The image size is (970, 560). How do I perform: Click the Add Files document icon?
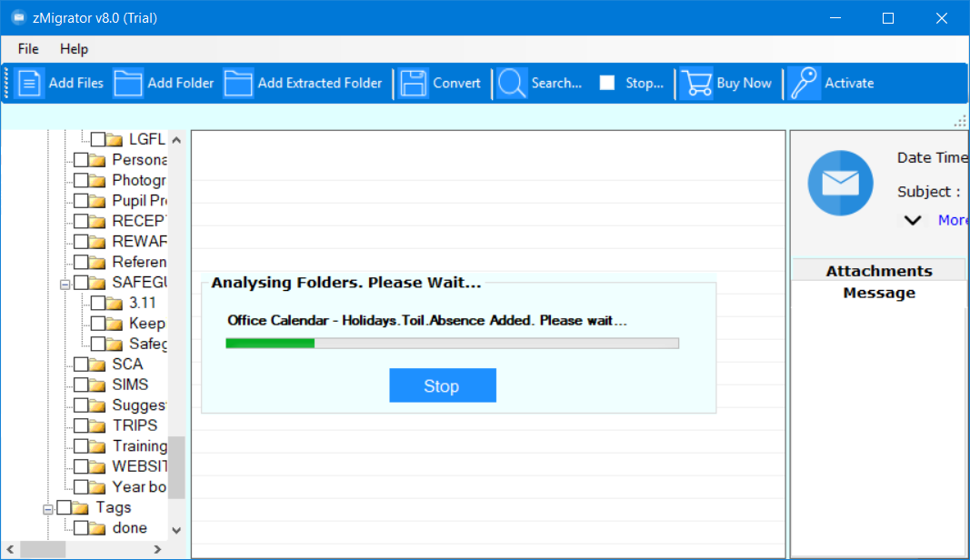point(29,83)
